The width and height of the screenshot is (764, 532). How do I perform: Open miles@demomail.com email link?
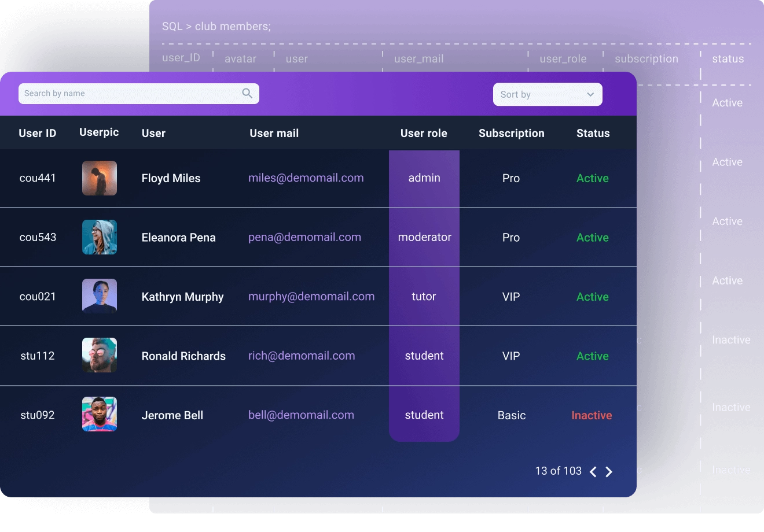tap(306, 178)
